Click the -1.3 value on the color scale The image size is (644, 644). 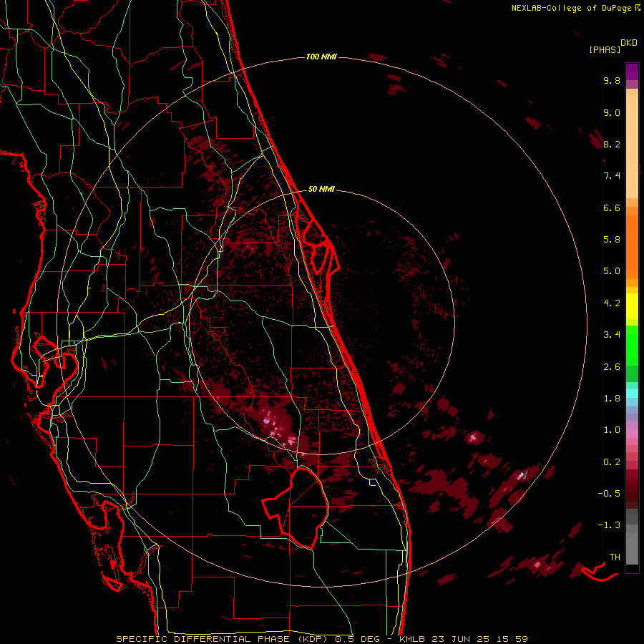609,526
